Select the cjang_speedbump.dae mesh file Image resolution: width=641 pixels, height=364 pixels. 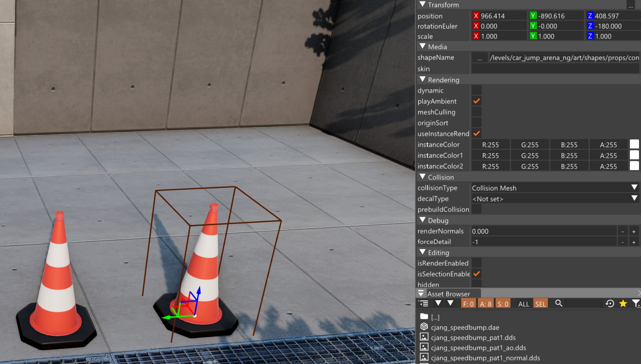(x=465, y=327)
